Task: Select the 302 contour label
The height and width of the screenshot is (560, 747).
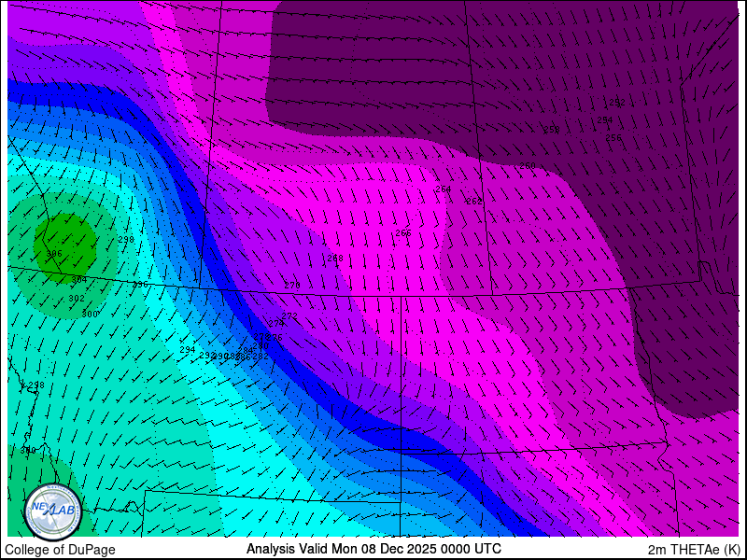Action: 77,299
